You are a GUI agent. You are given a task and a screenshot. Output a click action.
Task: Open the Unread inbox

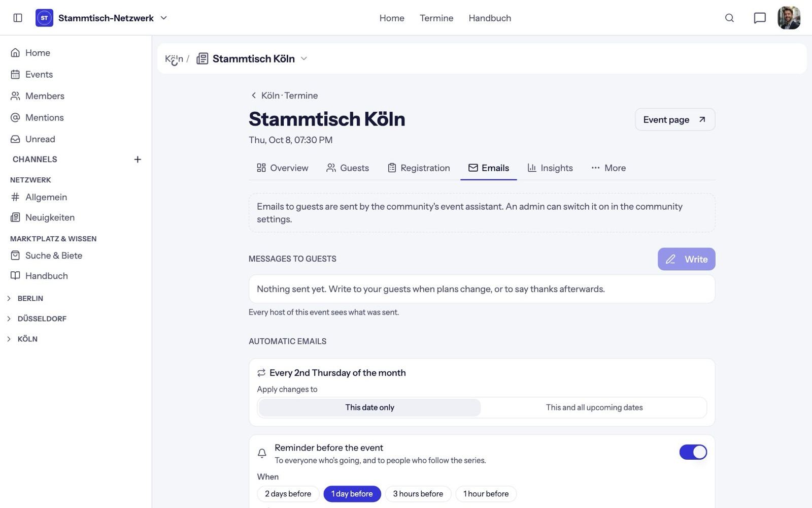point(76,139)
